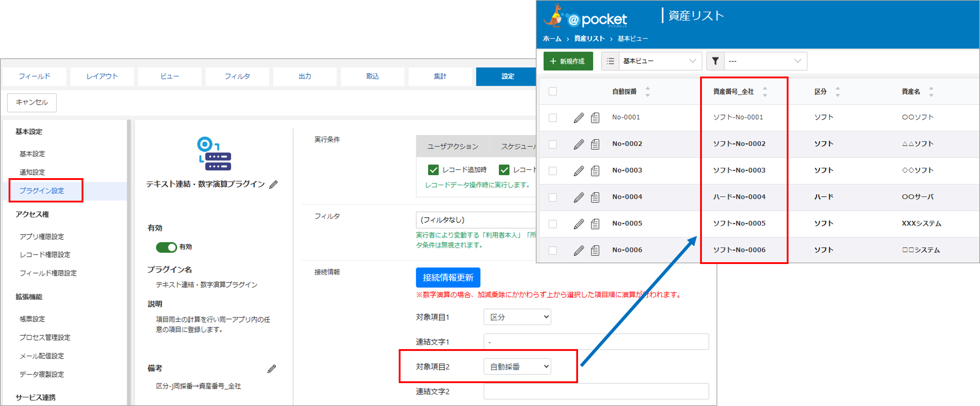
Task: Select the checkbox for row No-0005
Action: pos(552,224)
